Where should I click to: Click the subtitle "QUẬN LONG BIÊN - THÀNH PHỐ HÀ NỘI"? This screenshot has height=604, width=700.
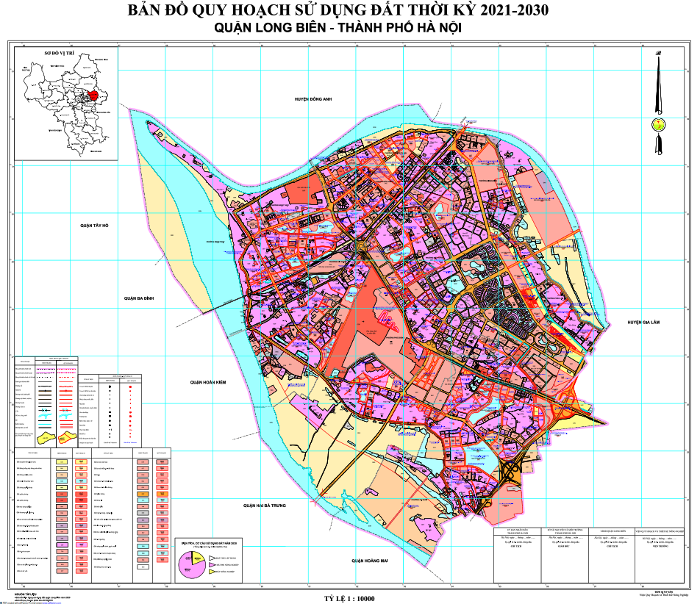(x=338, y=28)
